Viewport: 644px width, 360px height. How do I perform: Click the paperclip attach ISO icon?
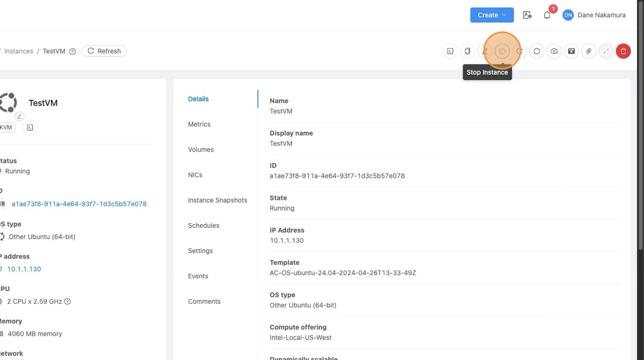(589, 51)
